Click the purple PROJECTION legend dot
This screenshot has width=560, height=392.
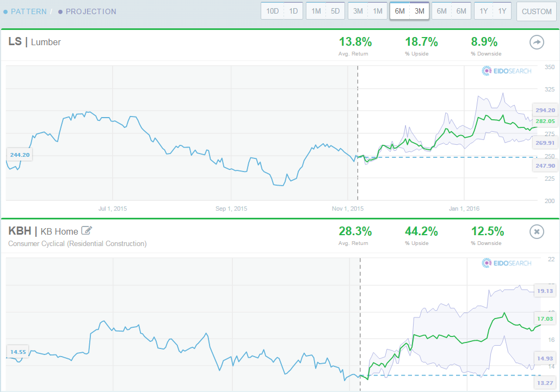[60, 12]
